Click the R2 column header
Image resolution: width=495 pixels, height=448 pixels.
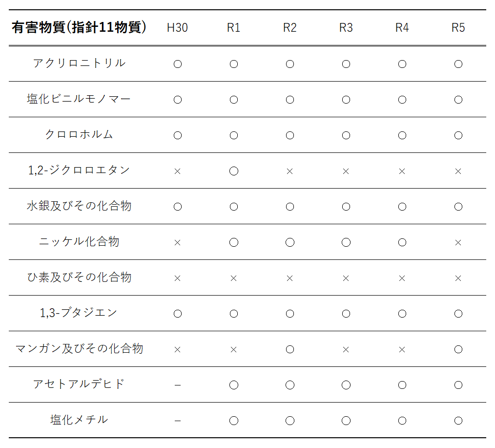click(x=289, y=28)
